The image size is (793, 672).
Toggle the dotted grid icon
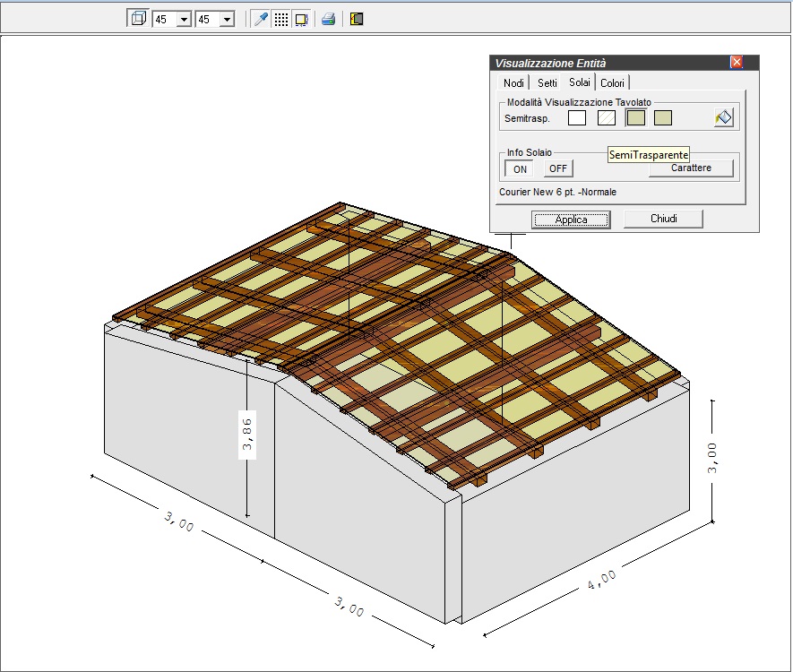[281, 19]
